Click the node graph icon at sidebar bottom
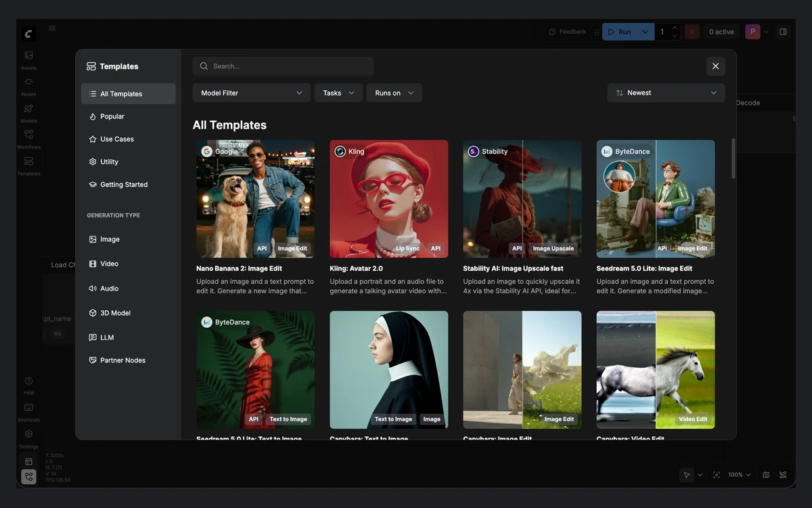Screen dimensions: 812x508 pos(28,477)
